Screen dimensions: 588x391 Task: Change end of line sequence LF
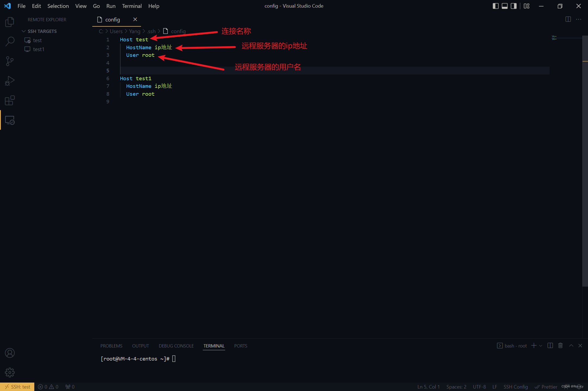coord(495,387)
